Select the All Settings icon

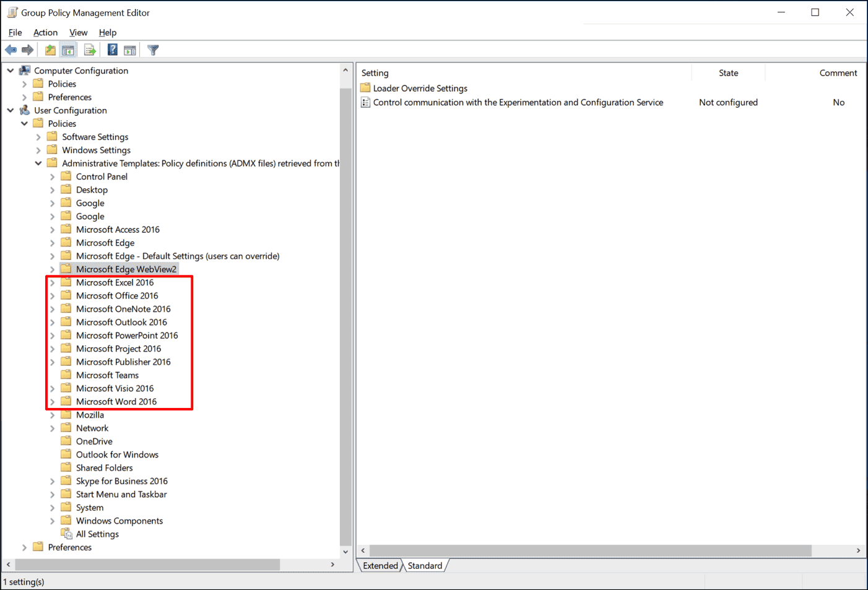tap(67, 534)
